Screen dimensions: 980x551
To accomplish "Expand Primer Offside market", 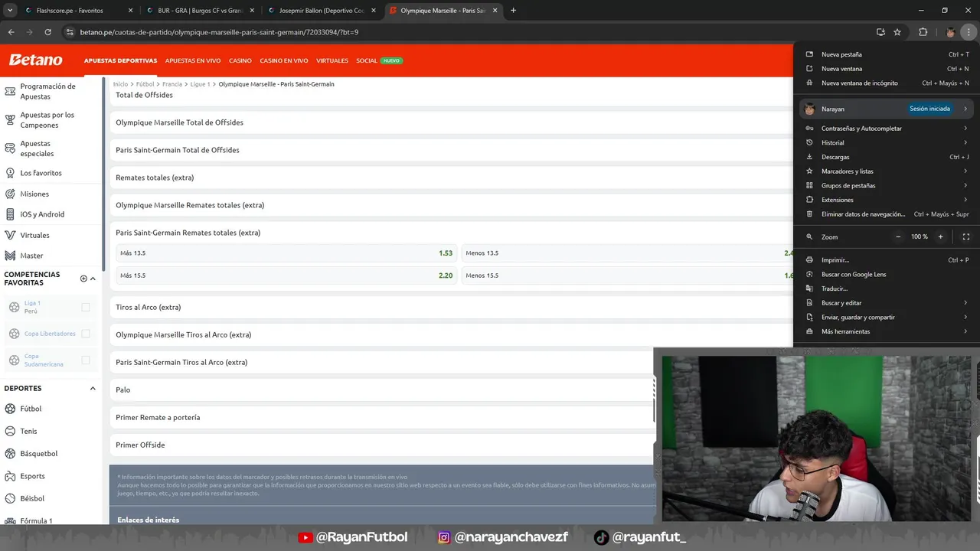I will [x=381, y=445].
